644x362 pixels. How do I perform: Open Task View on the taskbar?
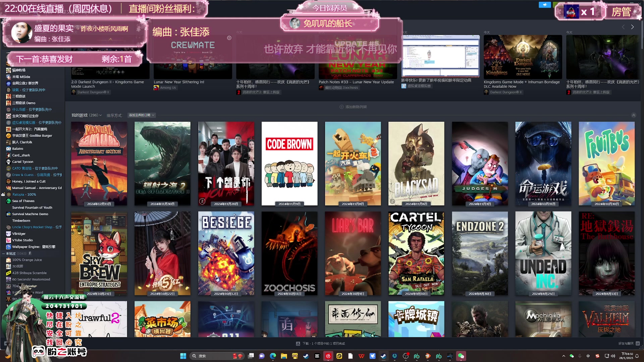tap(251, 356)
